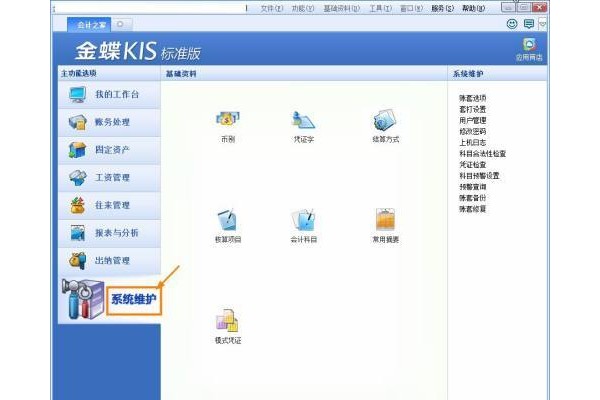Image resolution: width=600 pixels, height=400 pixels.
Task: Open the 文件(F) menu
Action: click(271, 8)
